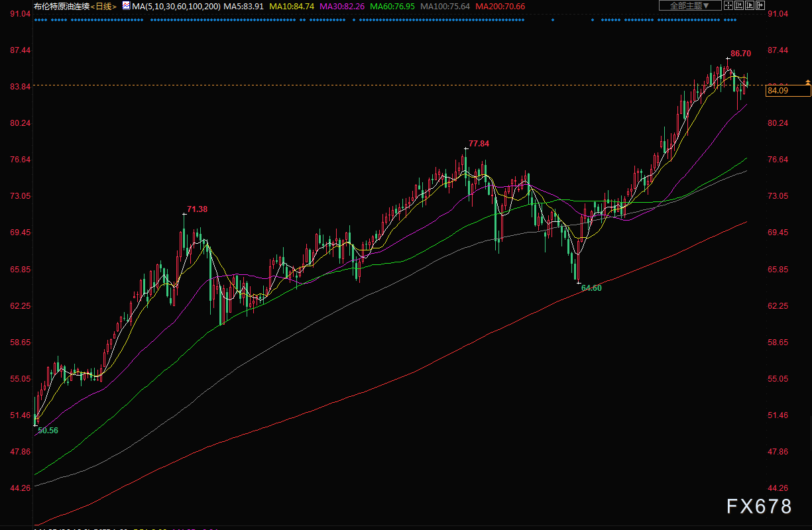Click the MA(5,10,30,60,100,200) indicator label

point(176,6)
